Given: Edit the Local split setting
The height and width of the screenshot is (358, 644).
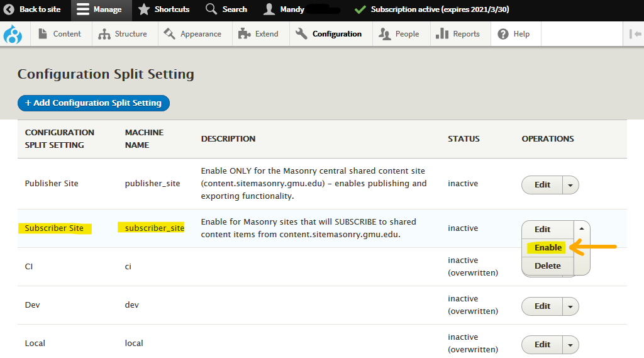Looking at the screenshot, I should [x=542, y=344].
